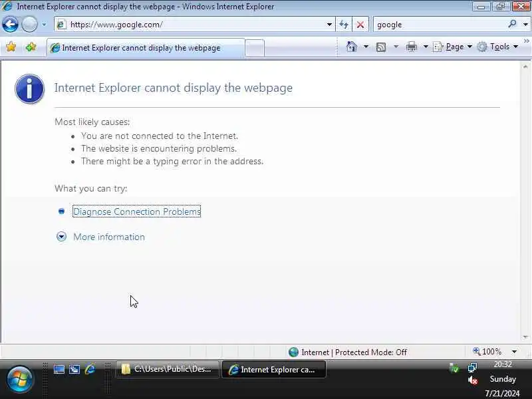Viewport: 532px width, 399px height.
Task: Click the search box containing google
Action: click(440, 25)
